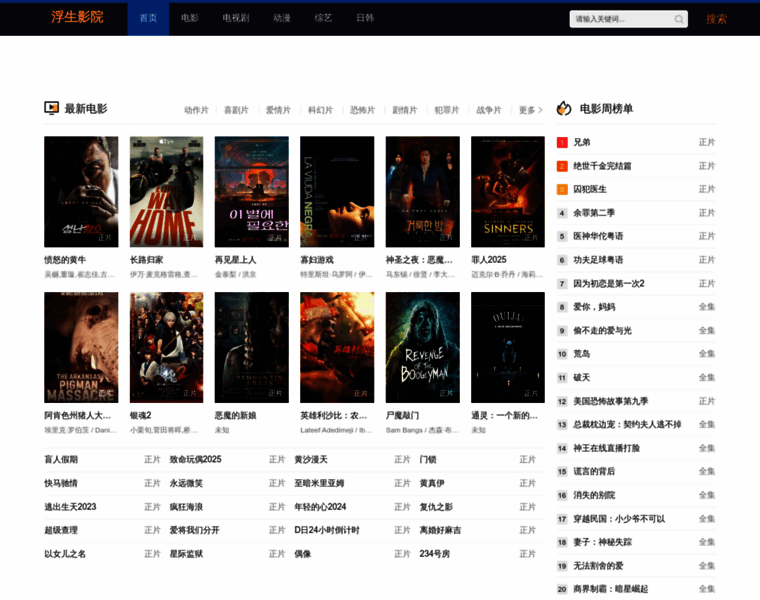Click the 快马驰情 list entry
The image size is (760, 600).
61,483
